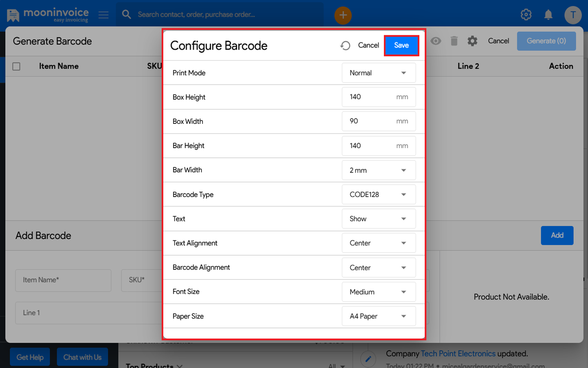Click the Tech Point Electronics link
The width and height of the screenshot is (588, 368).
click(458, 354)
